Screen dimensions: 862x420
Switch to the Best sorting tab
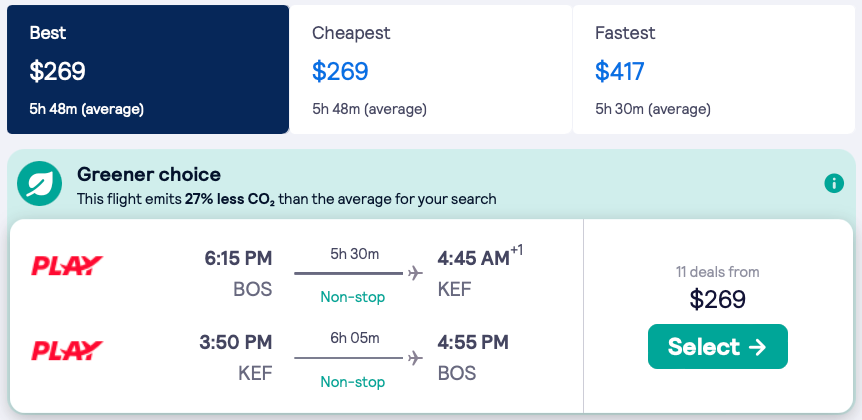(x=148, y=70)
